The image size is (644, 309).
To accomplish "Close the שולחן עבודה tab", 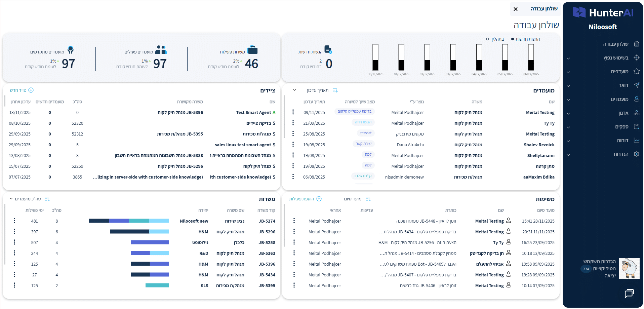I will coord(516,9).
